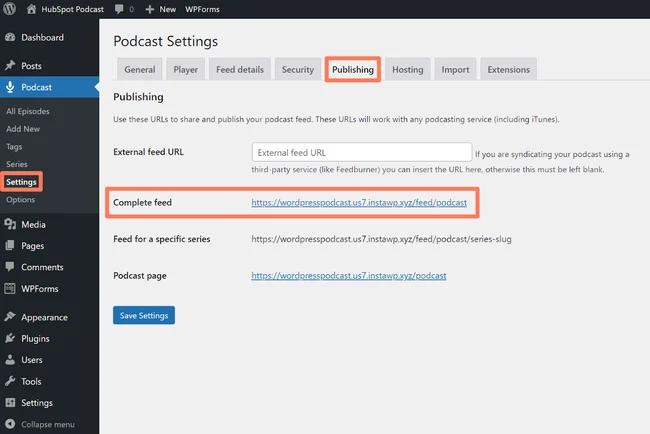The height and width of the screenshot is (434, 650).
Task: Click the Posts pushpin icon
Action: pyautogui.click(x=10, y=65)
